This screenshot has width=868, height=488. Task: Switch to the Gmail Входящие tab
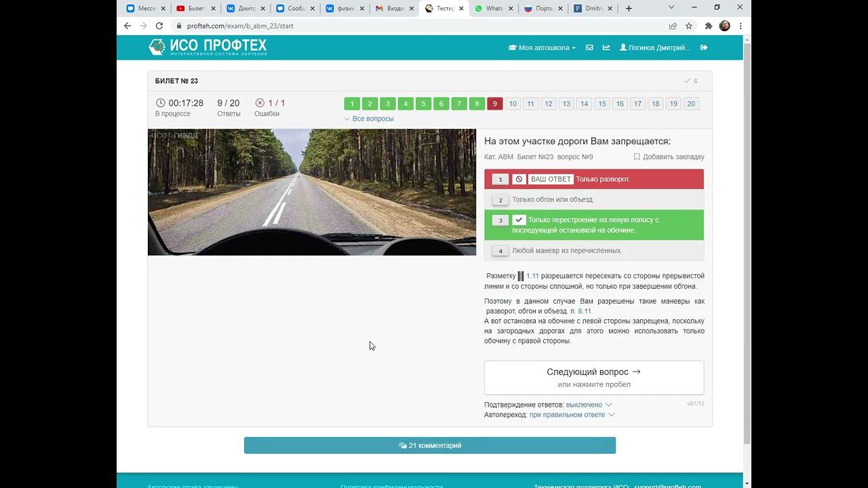[395, 8]
